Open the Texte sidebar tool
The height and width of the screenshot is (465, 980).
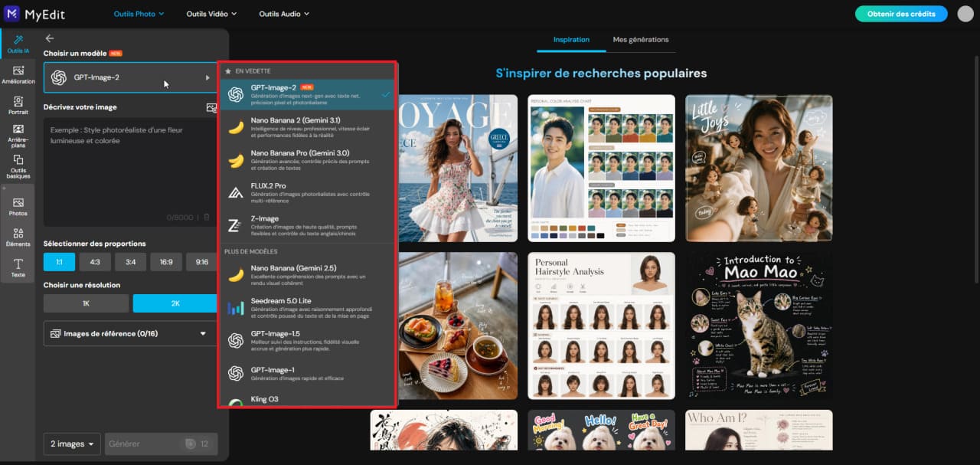tap(18, 268)
